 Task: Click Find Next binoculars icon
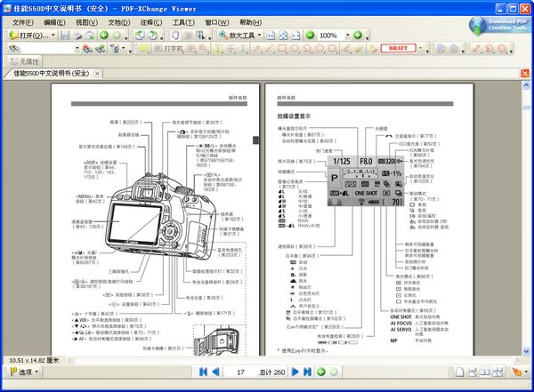[100, 49]
